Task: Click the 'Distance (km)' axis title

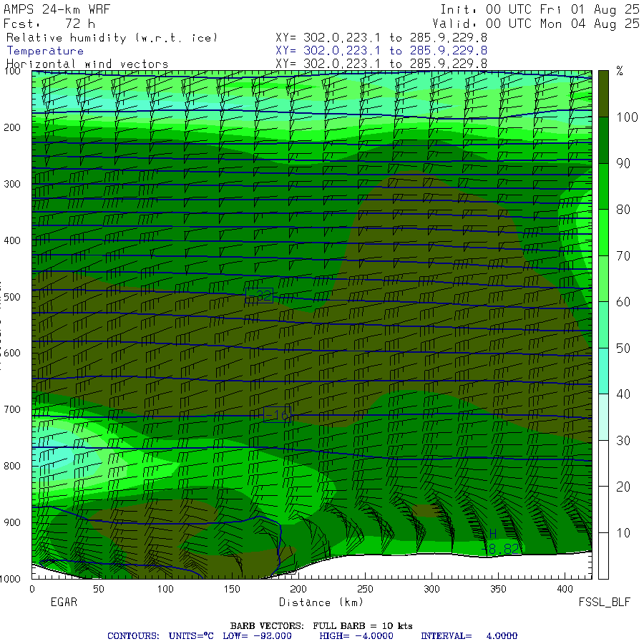Action: [x=321, y=602]
